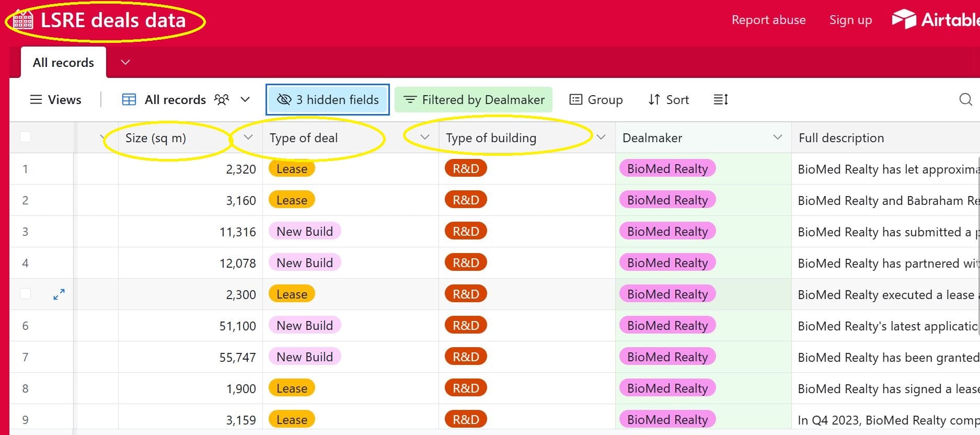The height and width of the screenshot is (435, 980).
Task: Click the Sign up link
Action: tap(850, 20)
